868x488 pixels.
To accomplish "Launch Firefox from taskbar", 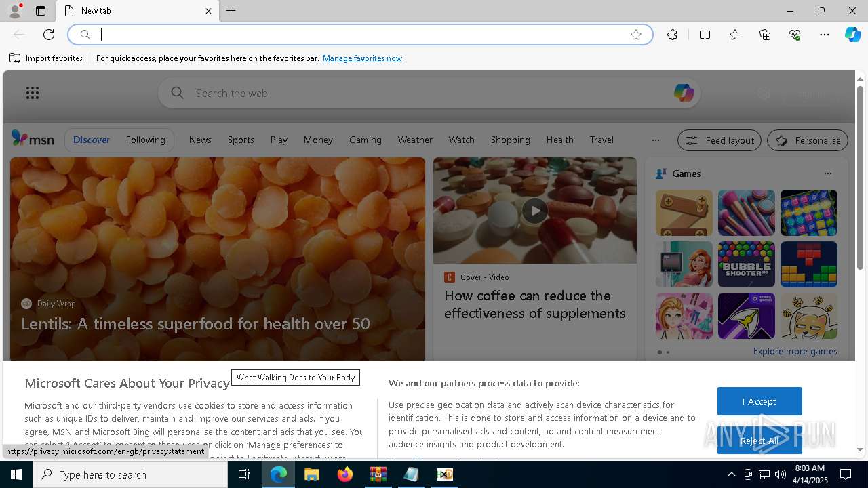I will click(345, 474).
